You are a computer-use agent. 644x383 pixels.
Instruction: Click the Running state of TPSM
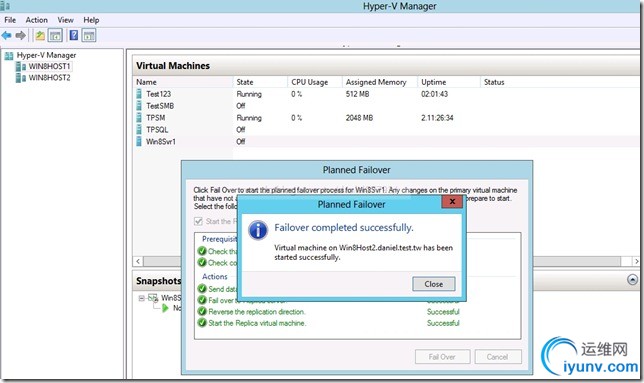pos(249,118)
